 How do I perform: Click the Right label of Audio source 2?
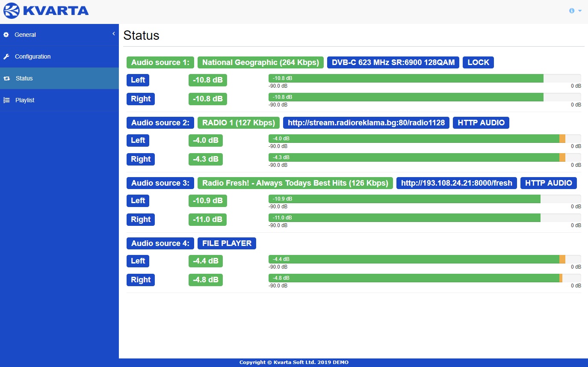[x=141, y=159]
